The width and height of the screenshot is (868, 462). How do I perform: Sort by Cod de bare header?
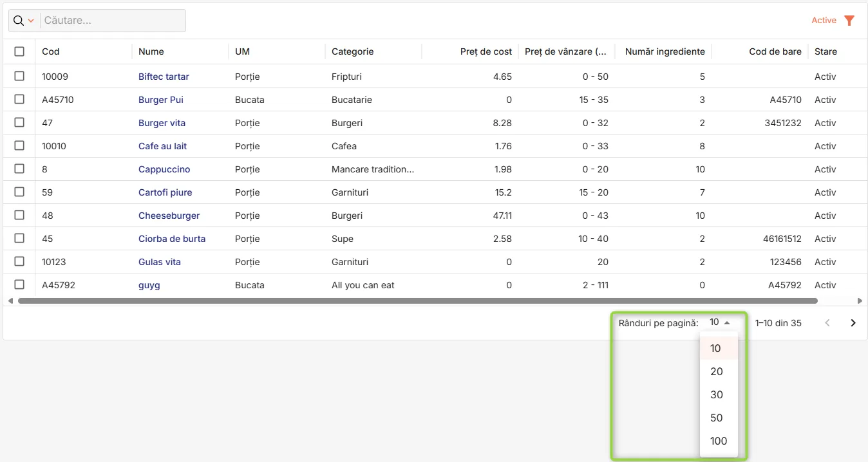point(775,51)
